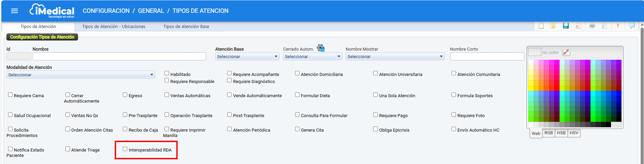
Task: Click the gear icon beside Cerrado Autom.
Action: [x=321, y=48]
